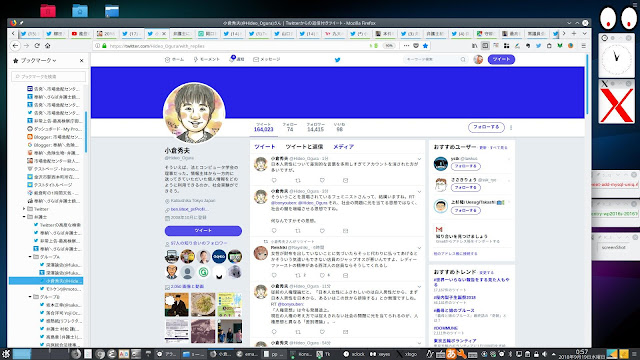The height and width of the screenshot is (360, 640).
Task: Open dropdown caret on first tweet
Action: [419, 159]
